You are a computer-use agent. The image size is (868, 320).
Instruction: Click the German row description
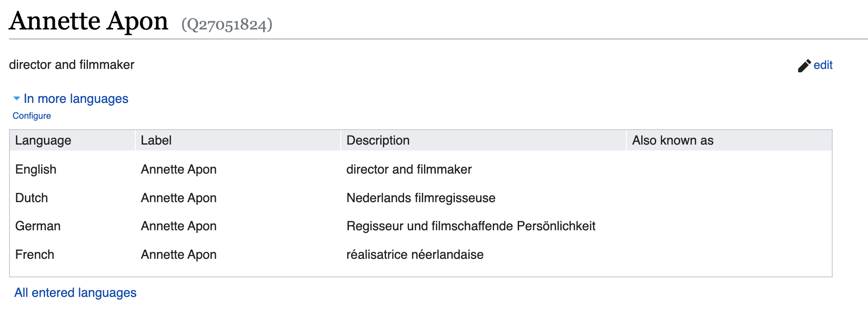[x=471, y=226]
